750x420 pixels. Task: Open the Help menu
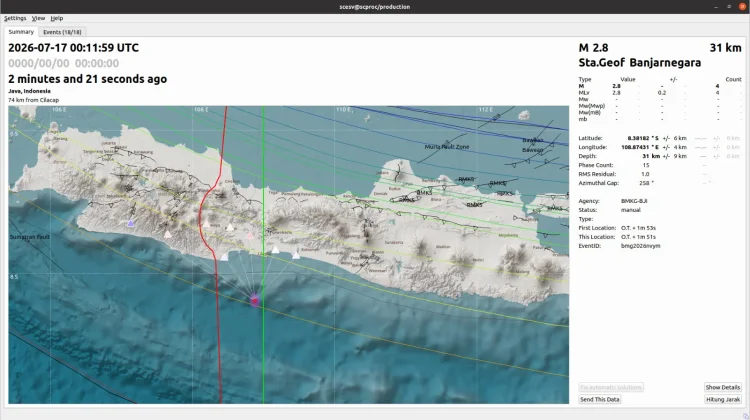pos(57,18)
